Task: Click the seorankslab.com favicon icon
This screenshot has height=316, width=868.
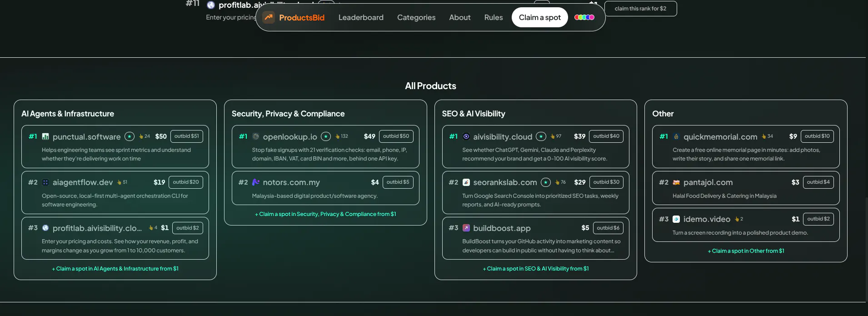Action: [466, 182]
